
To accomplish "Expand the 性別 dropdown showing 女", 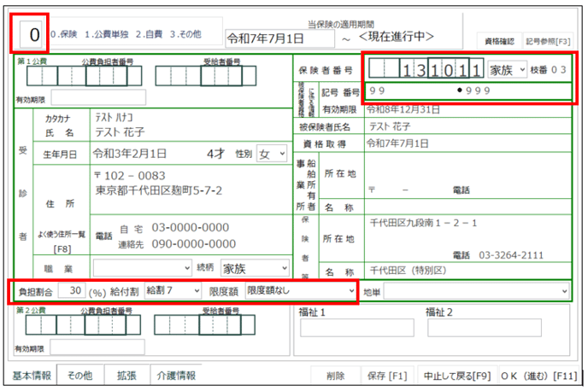I will click(273, 154).
